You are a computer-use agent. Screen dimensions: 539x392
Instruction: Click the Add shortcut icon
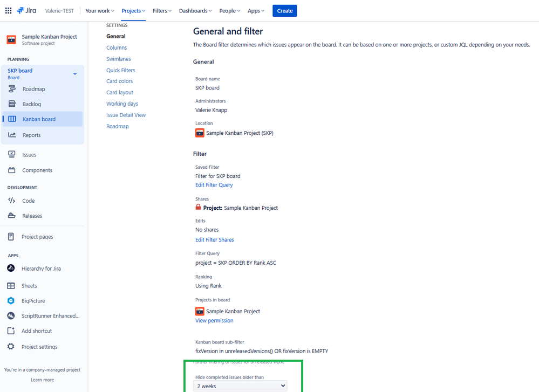tap(11, 331)
